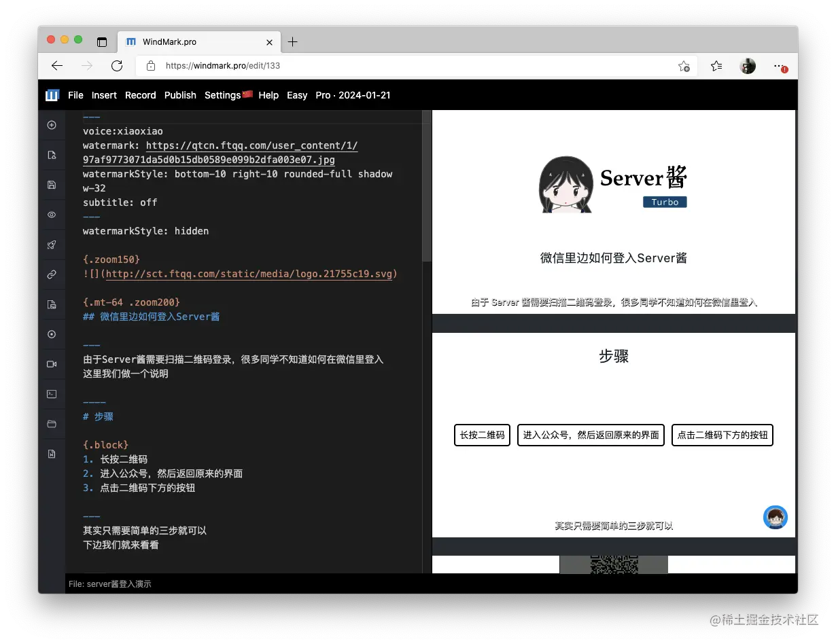The height and width of the screenshot is (644, 836).
Task: Click the round avatar badge in preview corner
Action: [776, 518]
